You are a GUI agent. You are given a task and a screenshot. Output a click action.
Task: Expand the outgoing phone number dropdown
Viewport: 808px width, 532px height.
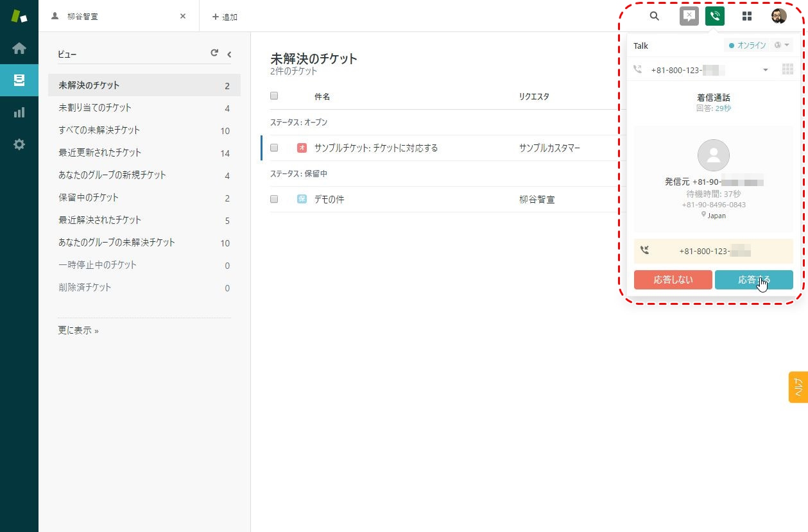tap(765, 70)
